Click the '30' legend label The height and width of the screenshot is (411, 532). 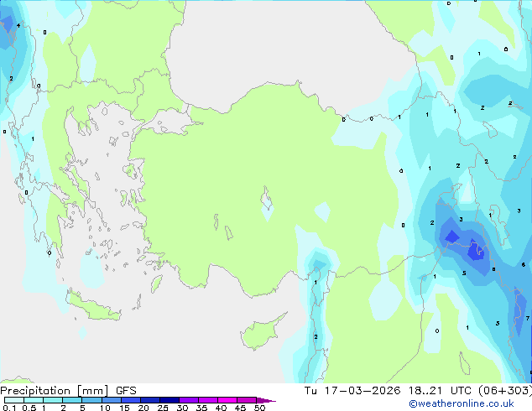pos(182,408)
